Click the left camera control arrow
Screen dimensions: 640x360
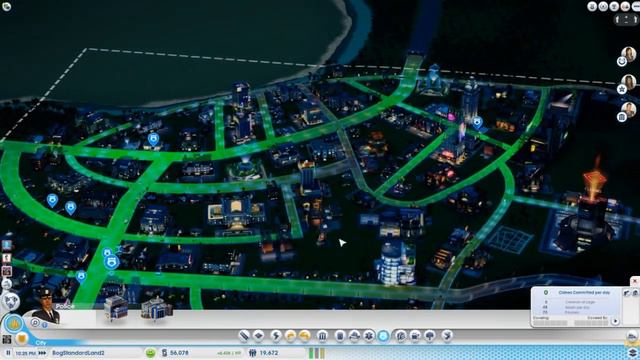[618, 19]
